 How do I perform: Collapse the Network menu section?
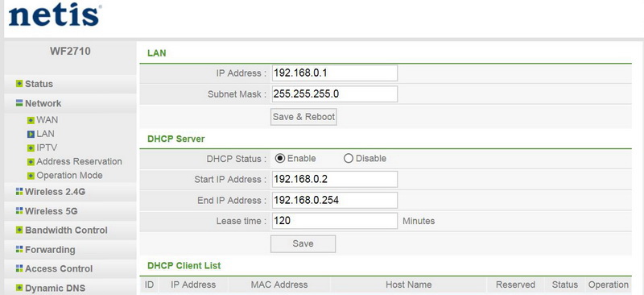(x=43, y=103)
